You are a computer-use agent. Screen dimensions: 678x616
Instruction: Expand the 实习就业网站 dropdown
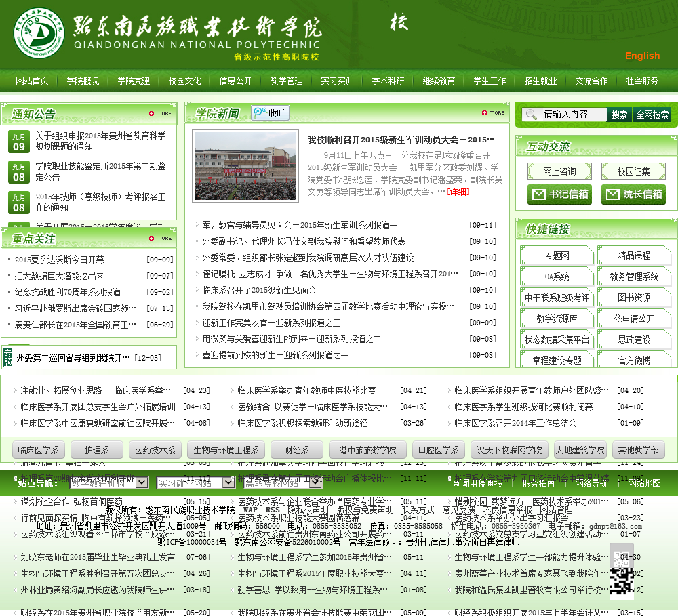195,483
